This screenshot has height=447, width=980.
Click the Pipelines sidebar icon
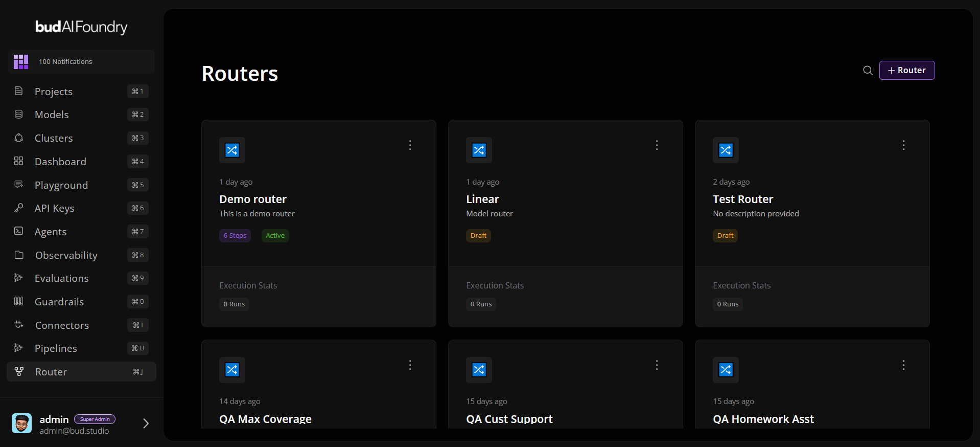19,348
